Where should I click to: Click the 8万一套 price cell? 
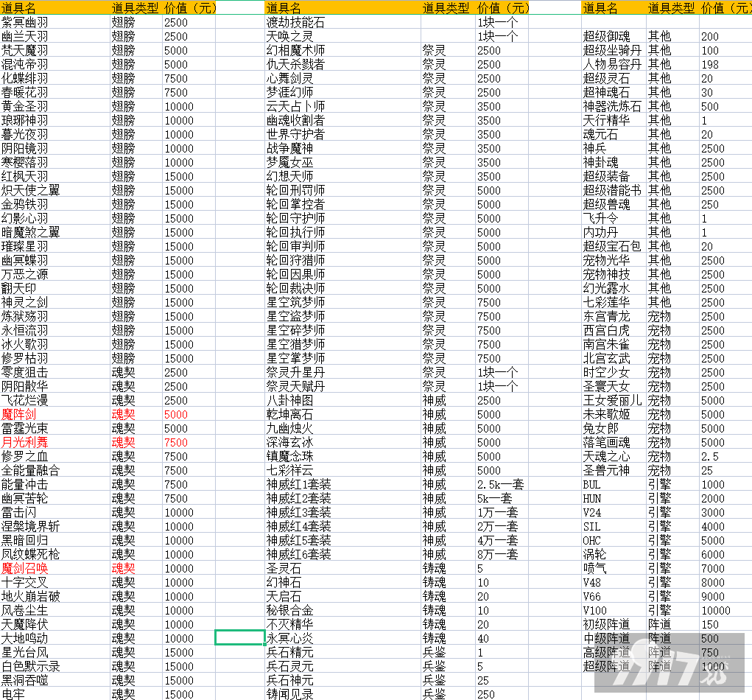click(497, 555)
